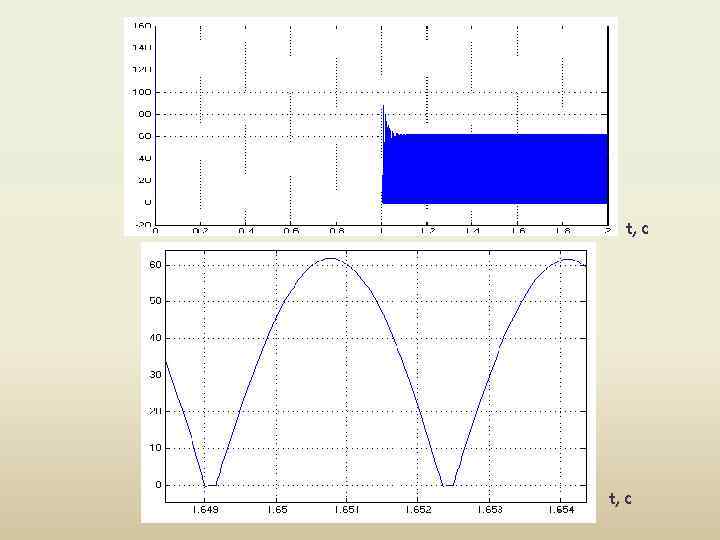Click the 100 tick label on upper plot

pyautogui.click(x=141, y=92)
